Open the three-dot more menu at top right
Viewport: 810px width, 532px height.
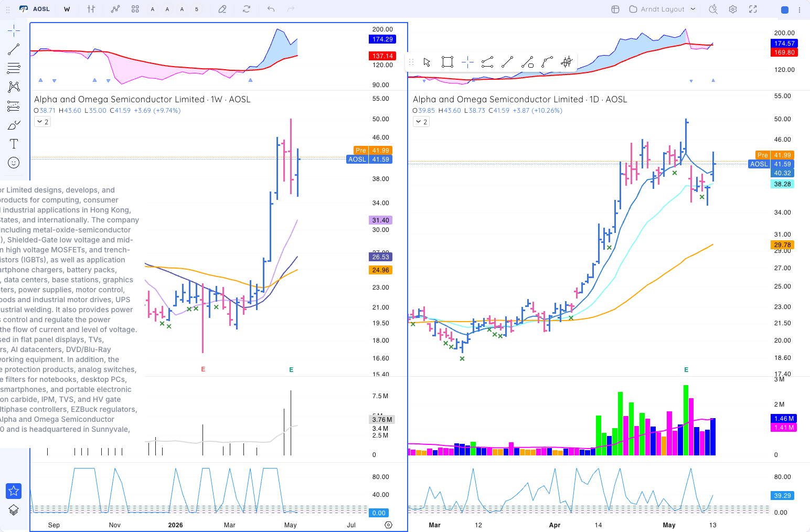800,9
